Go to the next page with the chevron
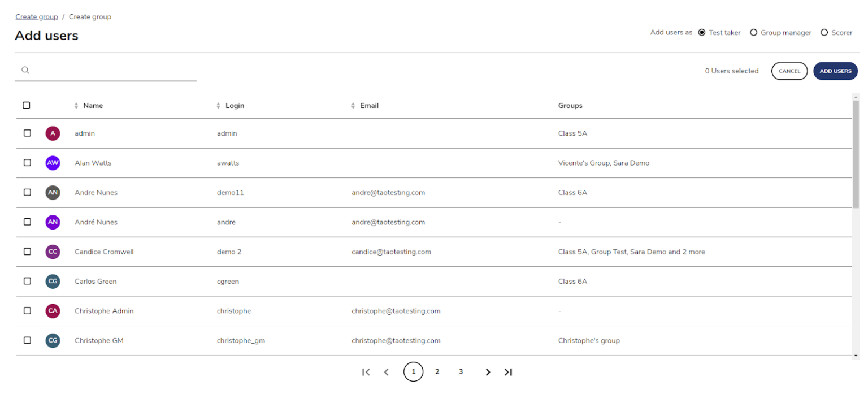 (487, 371)
